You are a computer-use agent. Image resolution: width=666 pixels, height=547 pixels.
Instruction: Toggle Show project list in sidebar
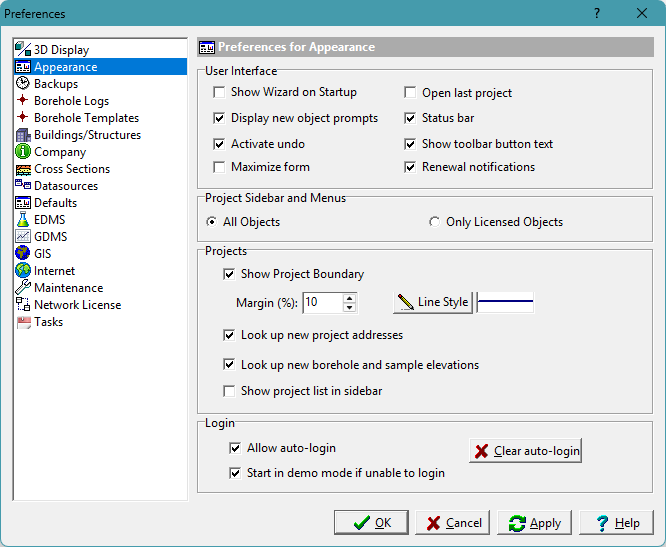click(x=229, y=391)
